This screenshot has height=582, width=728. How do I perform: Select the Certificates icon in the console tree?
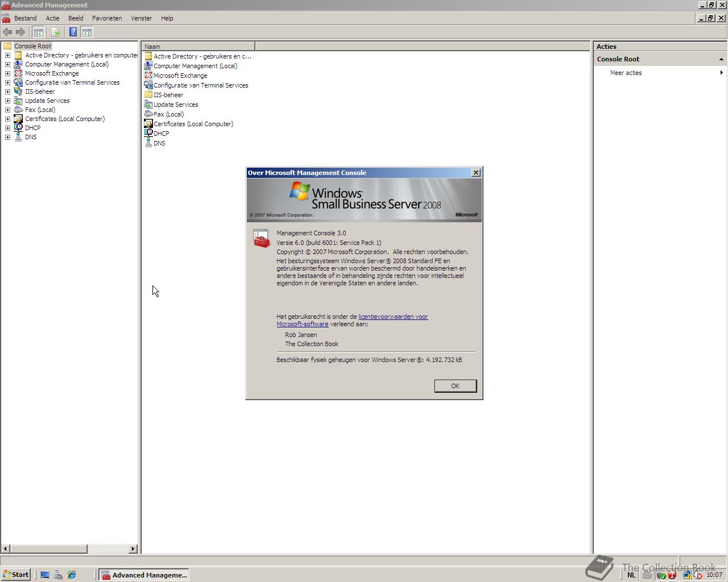click(18, 119)
